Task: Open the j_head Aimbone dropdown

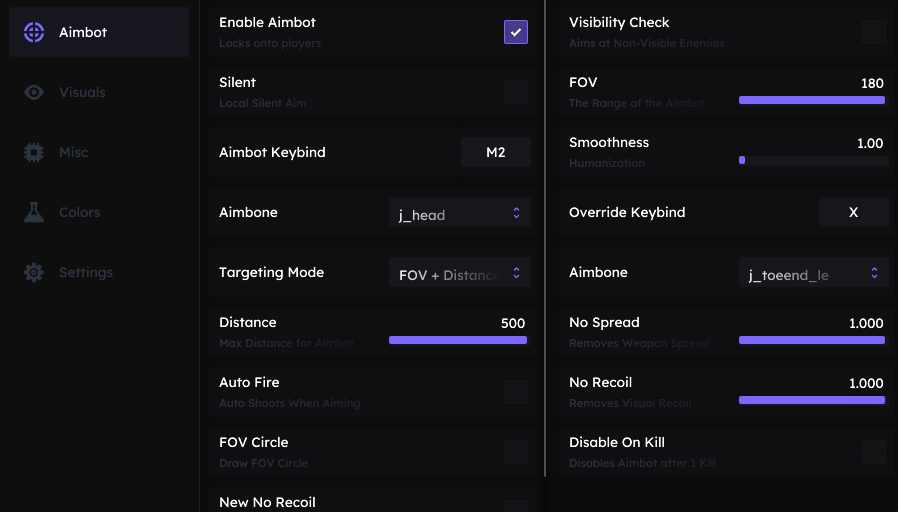Action: click(x=460, y=212)
